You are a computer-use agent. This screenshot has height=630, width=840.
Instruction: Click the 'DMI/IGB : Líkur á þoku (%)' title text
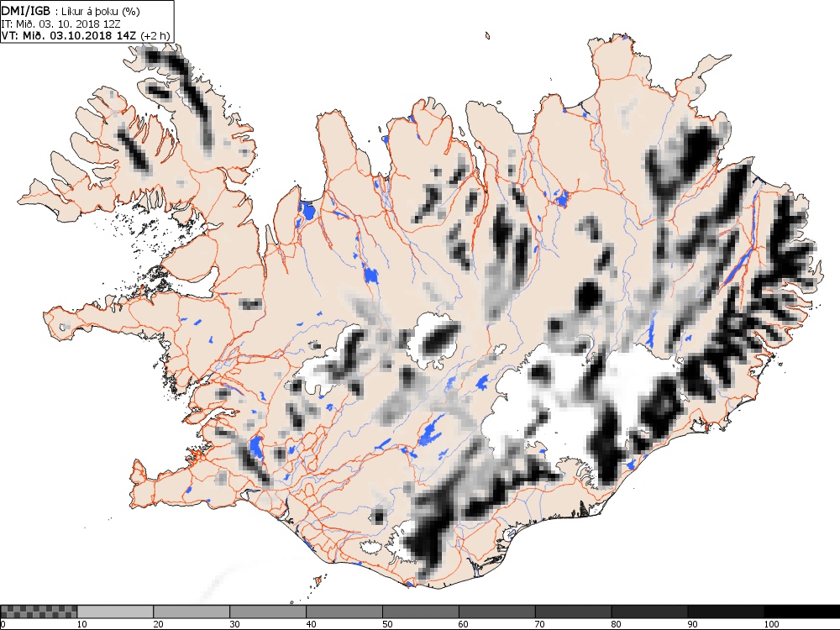(71, 11)
